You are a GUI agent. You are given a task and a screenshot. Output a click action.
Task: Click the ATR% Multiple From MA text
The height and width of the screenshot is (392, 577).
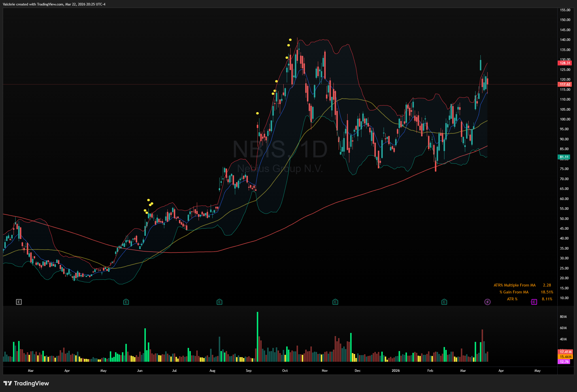tap(514, 285)
